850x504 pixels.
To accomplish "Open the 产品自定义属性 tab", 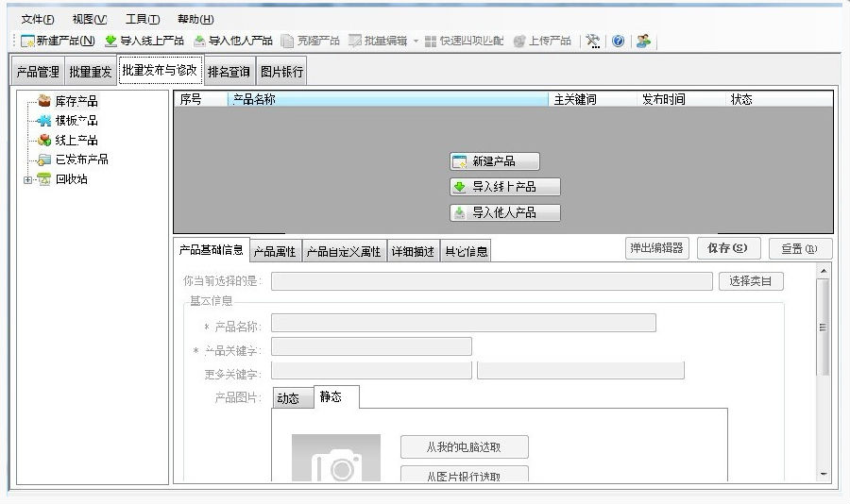I will pyautogui.click(x=344, y=251).
